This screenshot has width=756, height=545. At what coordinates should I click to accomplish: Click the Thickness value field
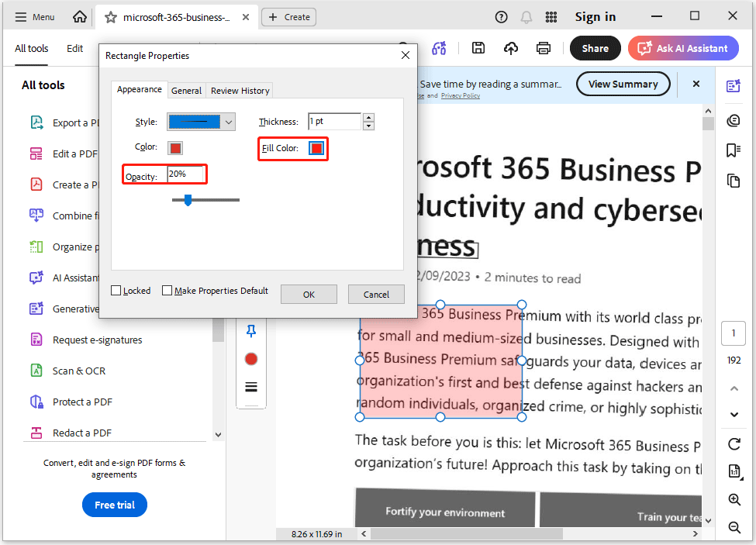[335, 122]
